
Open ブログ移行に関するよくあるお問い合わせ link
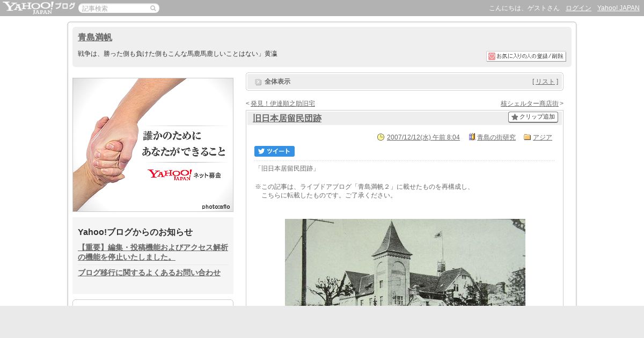click(149, 273)
